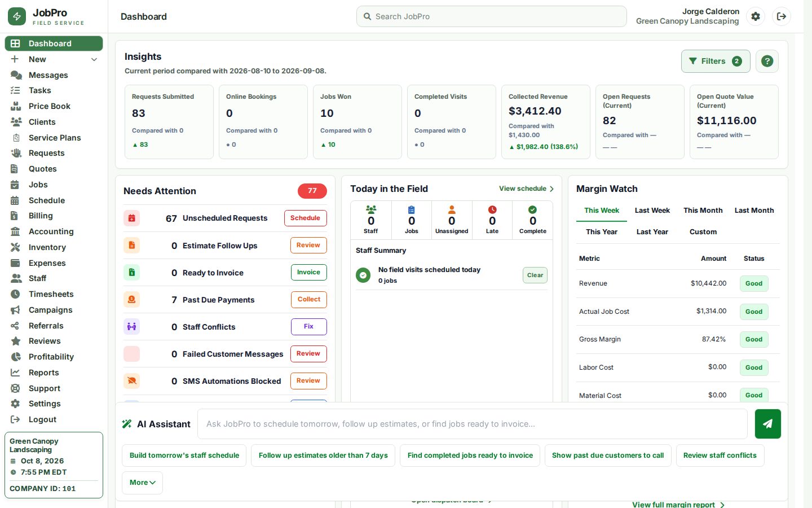Click the Unscheduled Requests red calendar icon
The width and height of the screenshot is (812, 508).
coord(131,218)
